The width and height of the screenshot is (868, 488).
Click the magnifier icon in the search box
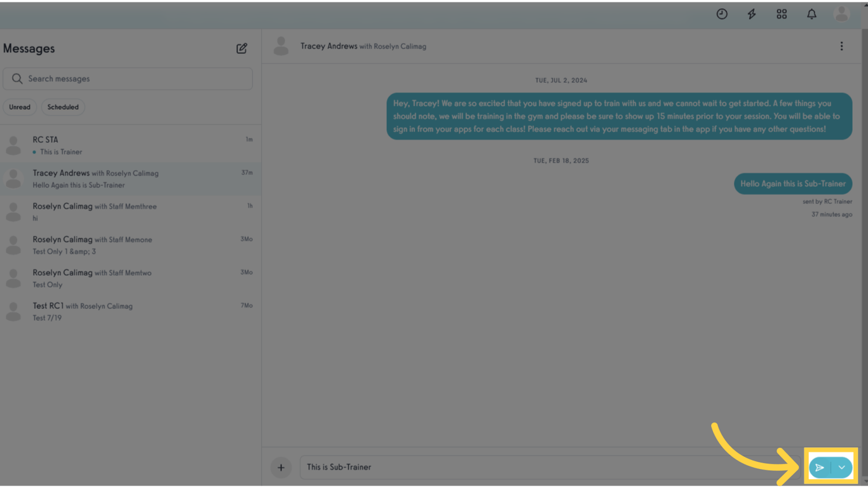point(17,79)
